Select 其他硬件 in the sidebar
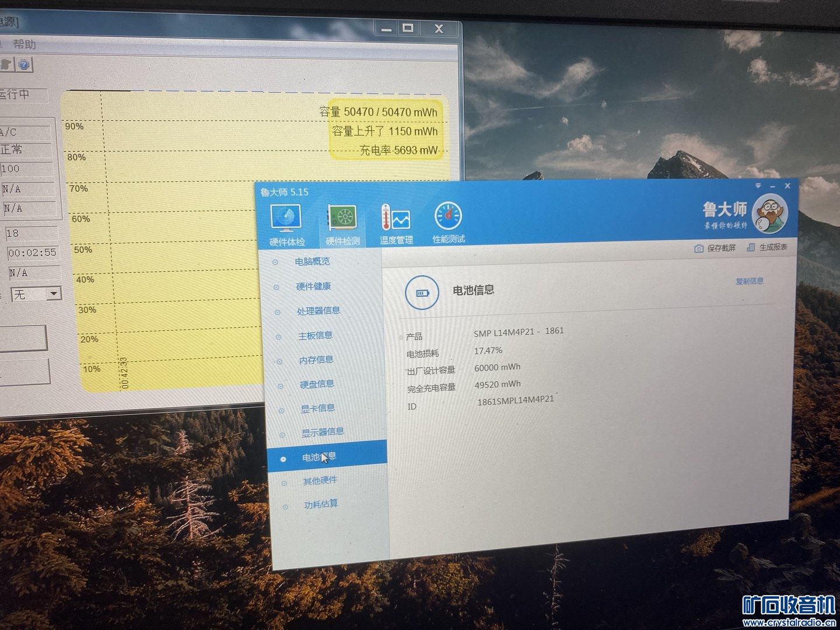This screenshot has width=840, height=630. (x=320, y=480)
